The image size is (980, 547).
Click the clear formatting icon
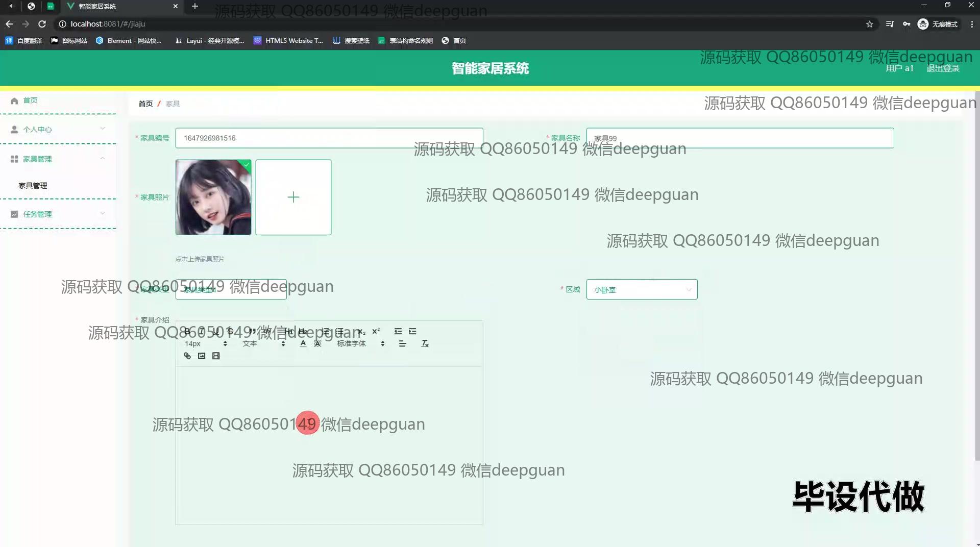(x=425, y=344)
